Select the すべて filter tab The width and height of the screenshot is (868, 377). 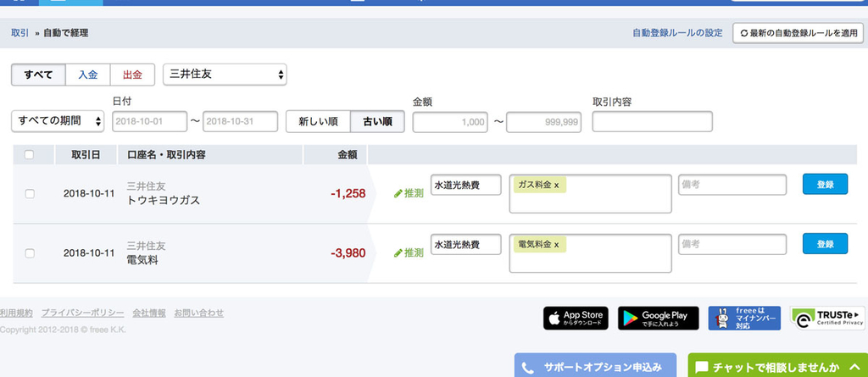click(x=38, y=75)
